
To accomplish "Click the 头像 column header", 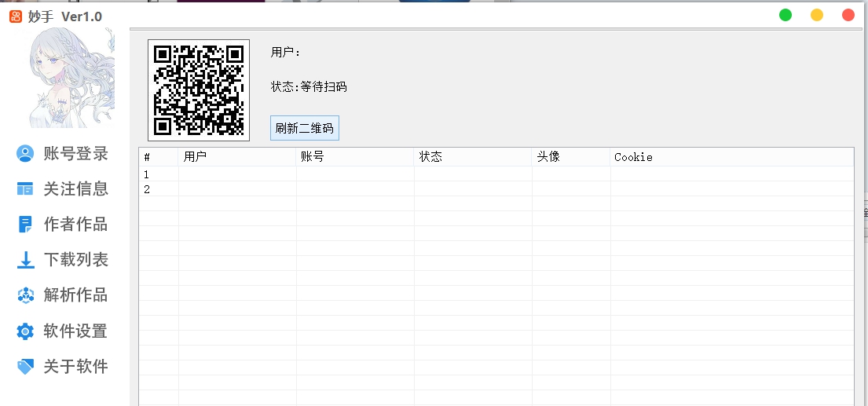I will (x=571, y=157).
